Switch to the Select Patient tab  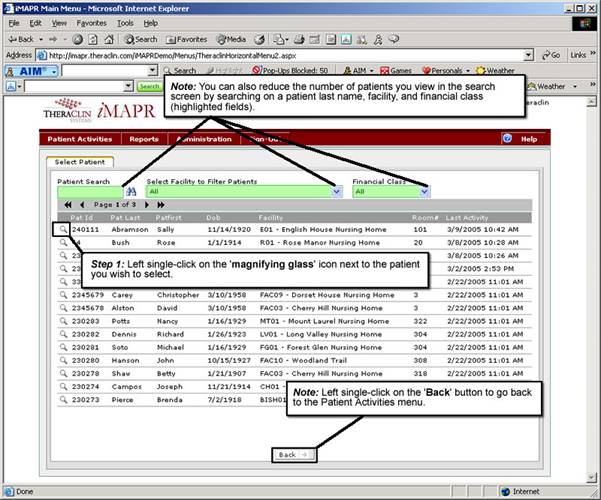tap(80, 161)
